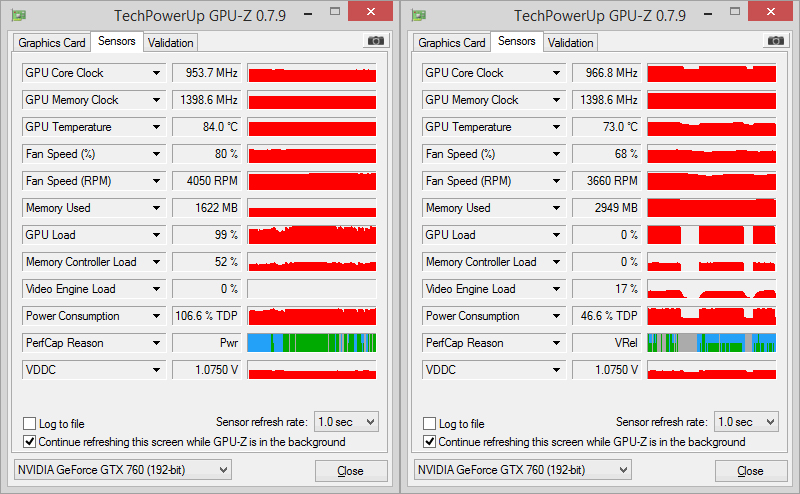The height and width of the screenshot is (494, 800).
Task: Click the 2949 MB memory used value
Action: pyautogui.click(x=606, y=208)
